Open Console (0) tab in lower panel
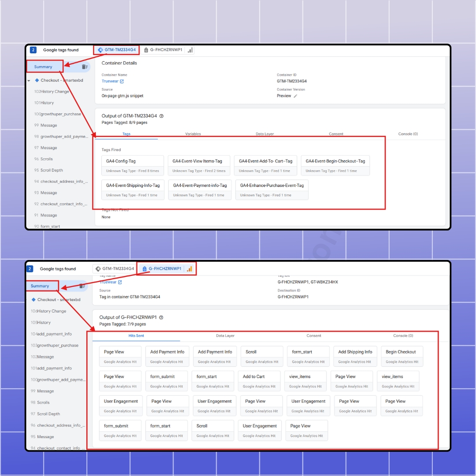Screen dimensions: 476x476 403,336
